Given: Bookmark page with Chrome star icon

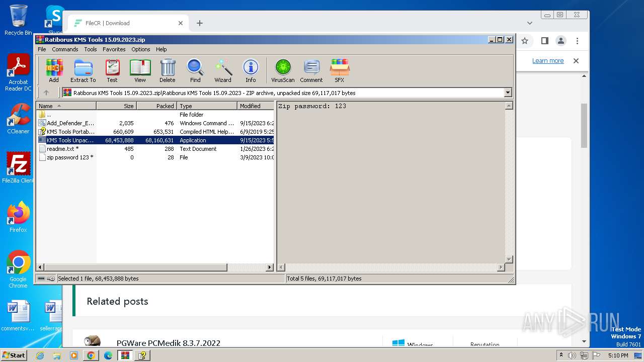Looking at the screenshot, I should (x=525, y=41).
